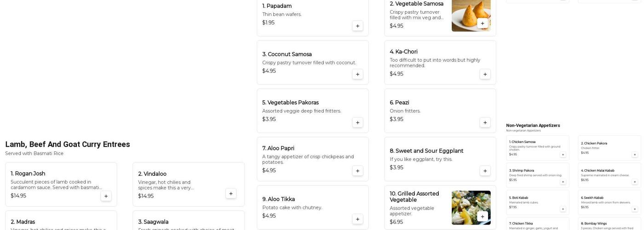Add Shrimp Pakora from the small menu
644x230 pixels.
563,182
